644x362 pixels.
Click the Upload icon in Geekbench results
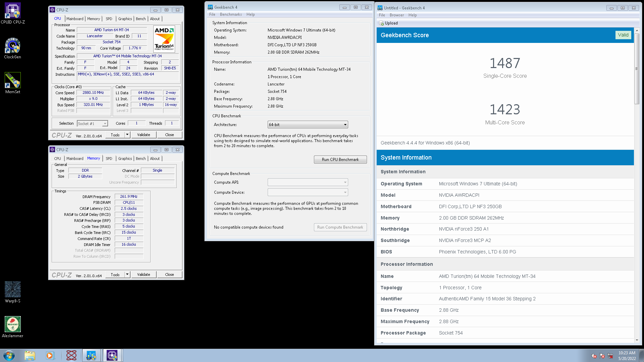(x=381, y=23)
